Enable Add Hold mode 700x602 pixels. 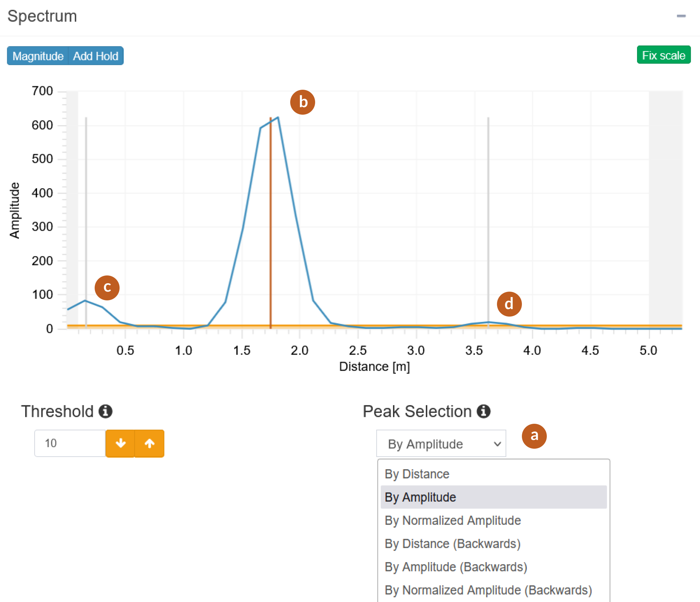coord(96,56)
